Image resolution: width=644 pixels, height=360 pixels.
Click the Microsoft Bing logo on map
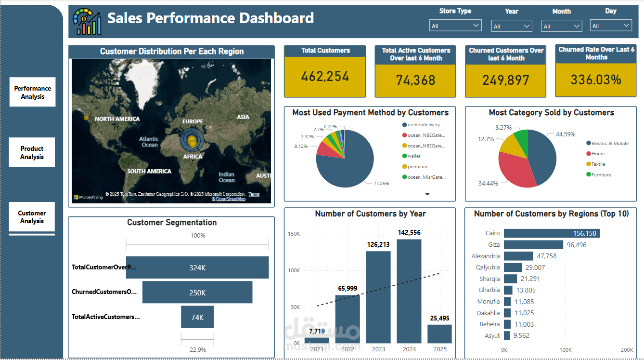88,197
